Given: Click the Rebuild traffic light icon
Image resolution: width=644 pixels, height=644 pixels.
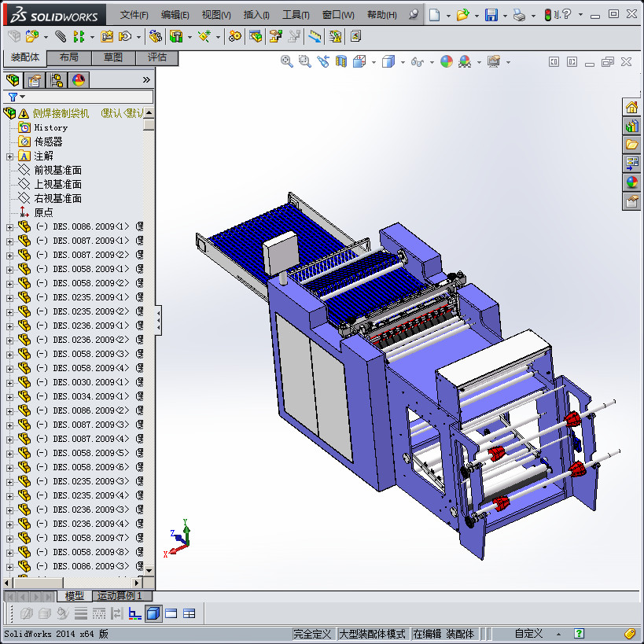Looking at the screenshot, I should pyautogui.click(x=547, y=15).
